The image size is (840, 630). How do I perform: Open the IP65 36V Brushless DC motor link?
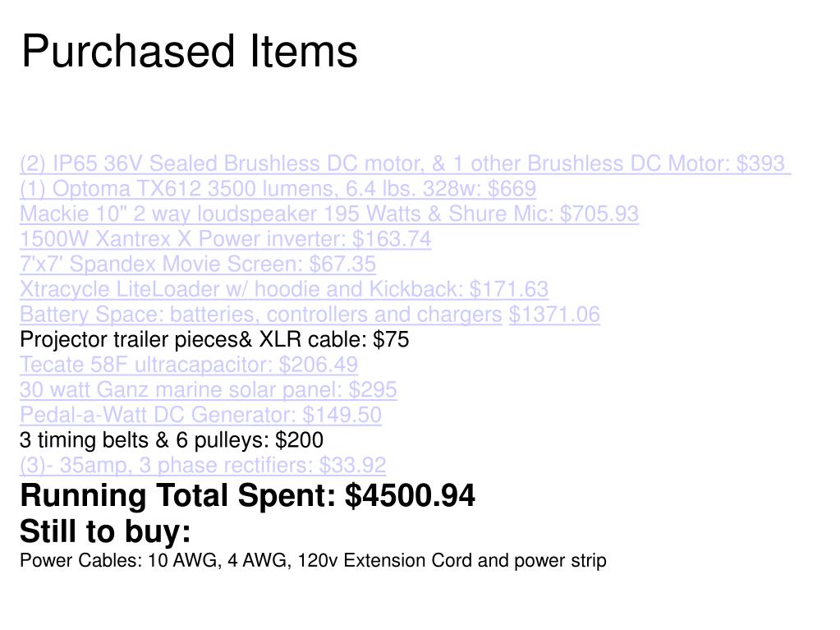(x=406, y=163)
